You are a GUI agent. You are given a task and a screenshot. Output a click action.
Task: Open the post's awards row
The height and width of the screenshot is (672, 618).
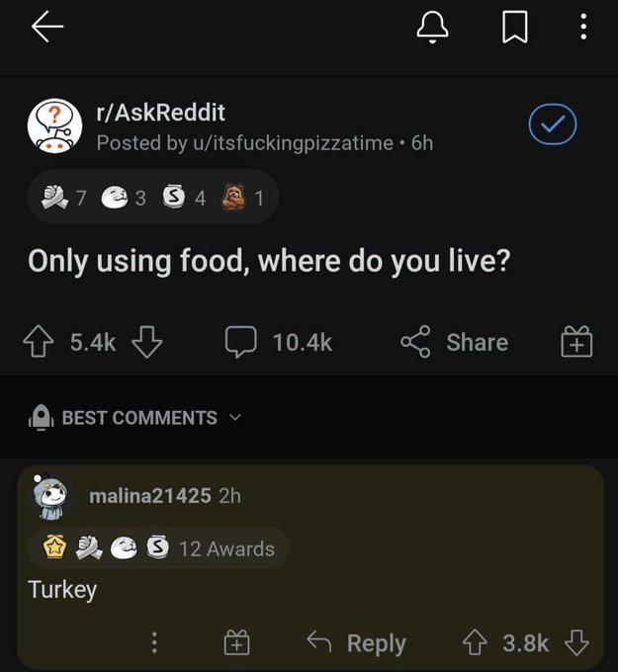152,199
